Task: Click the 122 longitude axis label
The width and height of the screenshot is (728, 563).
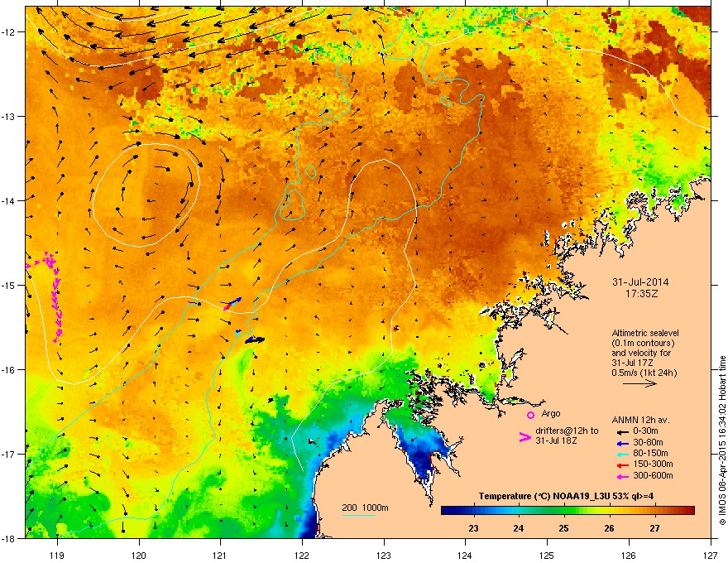Action: click(x=302, y=555)
